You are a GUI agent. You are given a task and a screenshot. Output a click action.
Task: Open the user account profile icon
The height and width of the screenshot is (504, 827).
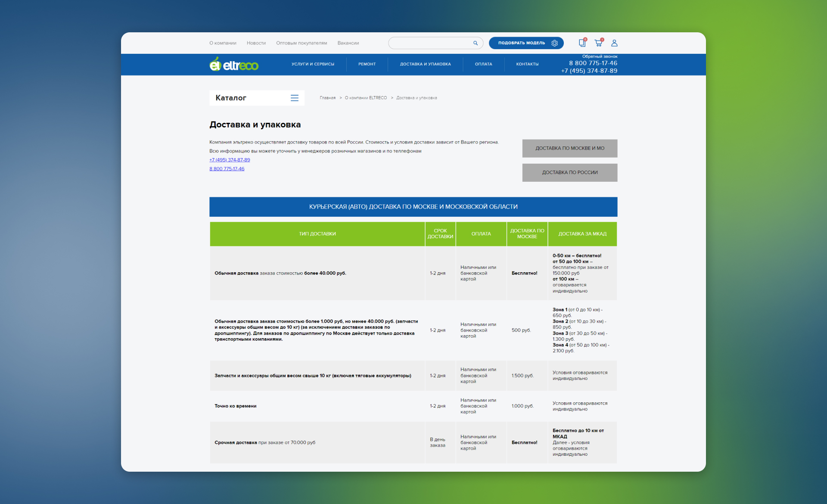(614, 43)
